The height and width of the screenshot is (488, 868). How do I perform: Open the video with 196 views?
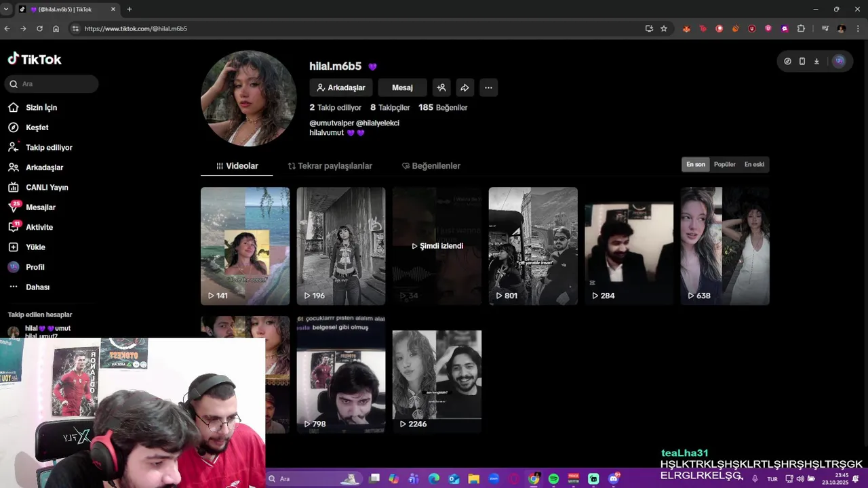[341, 246]
